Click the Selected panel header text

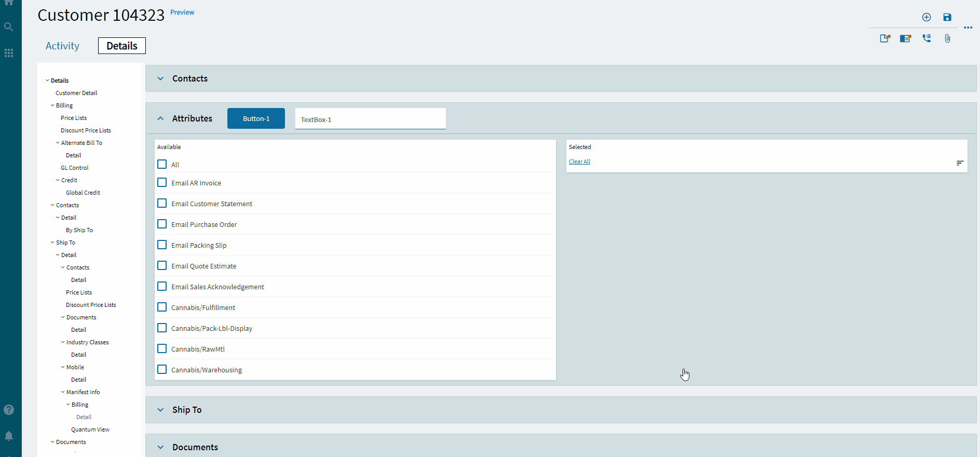[580, 147]
